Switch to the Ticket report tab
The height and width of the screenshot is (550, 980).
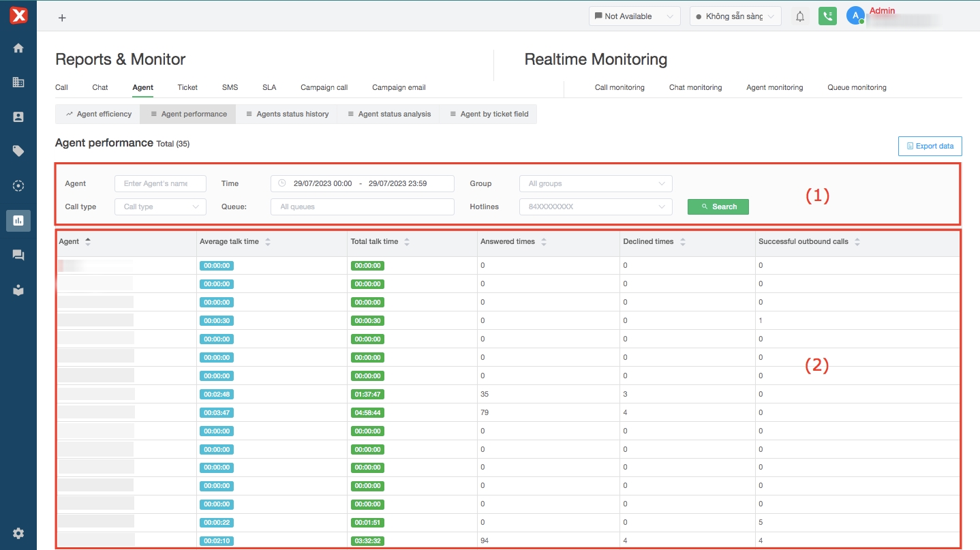click(x=187, y=87)
